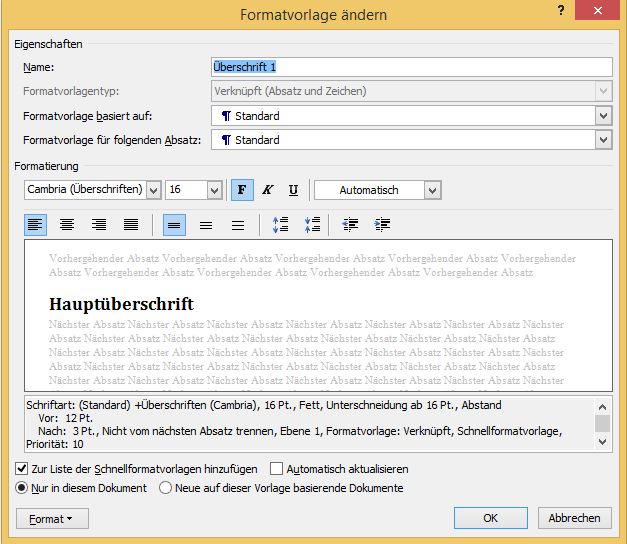Toggle italic formatting (K button)
Image resolution: width=627 pixels, height=544 pixels.
(x=268, y=190)
